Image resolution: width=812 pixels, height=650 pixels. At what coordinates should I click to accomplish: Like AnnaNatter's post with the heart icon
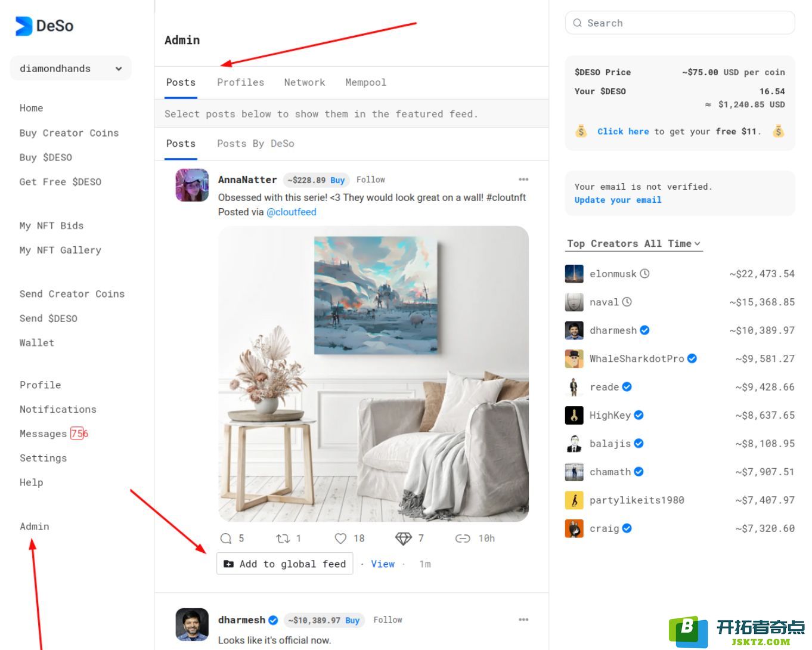click(x=340, y=538)
